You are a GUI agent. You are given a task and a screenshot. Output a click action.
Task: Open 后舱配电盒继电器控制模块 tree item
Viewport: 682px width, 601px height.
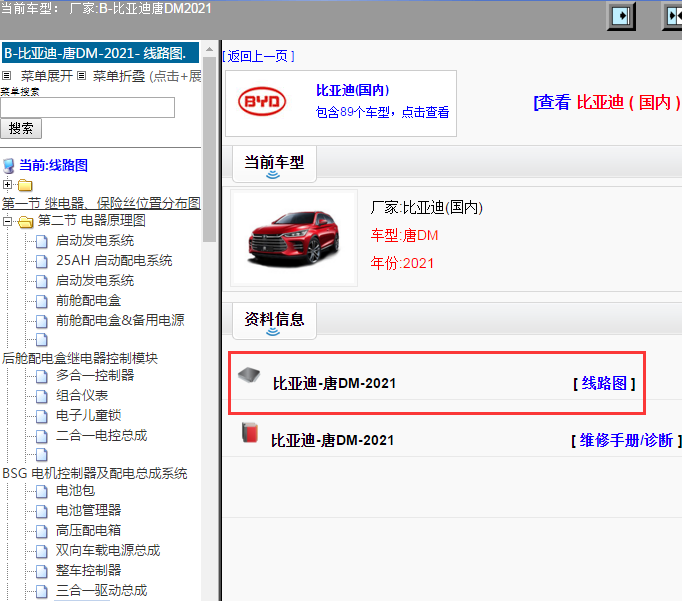[x=80, y=358]
